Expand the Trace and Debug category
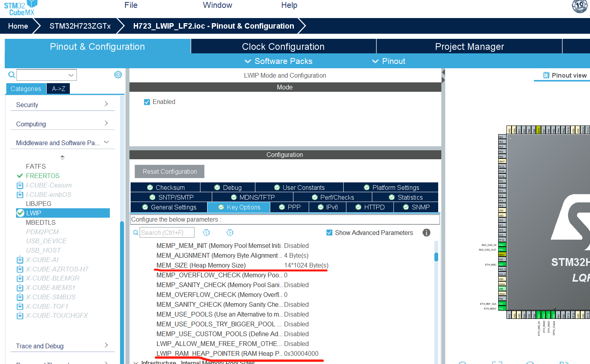 [x=106, y=345]
